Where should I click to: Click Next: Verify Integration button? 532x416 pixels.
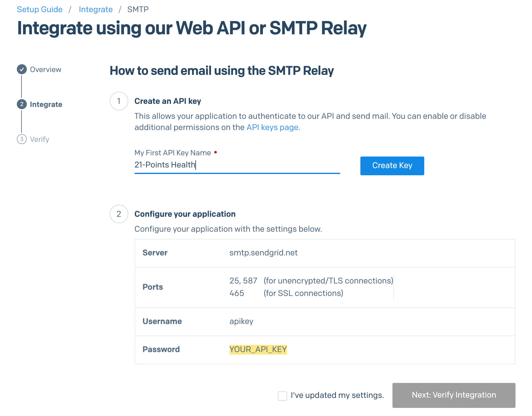pos(454,395)
